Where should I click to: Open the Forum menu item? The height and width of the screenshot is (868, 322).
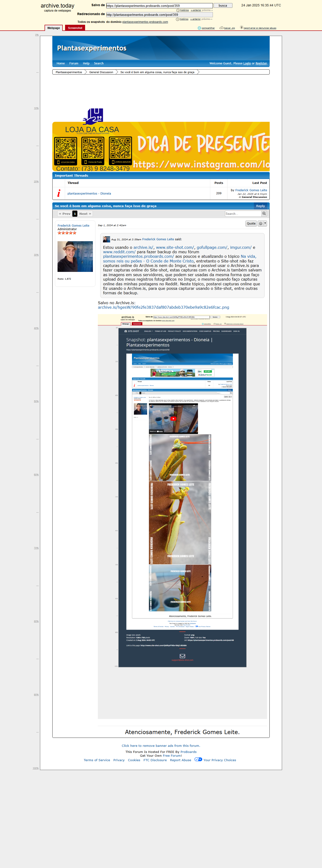click(74, 63)
